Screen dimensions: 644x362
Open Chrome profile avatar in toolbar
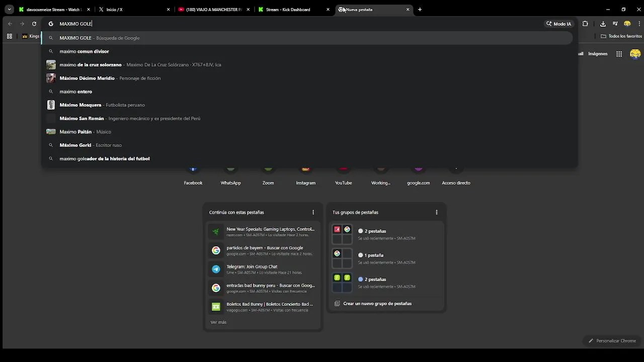[627, 24]
